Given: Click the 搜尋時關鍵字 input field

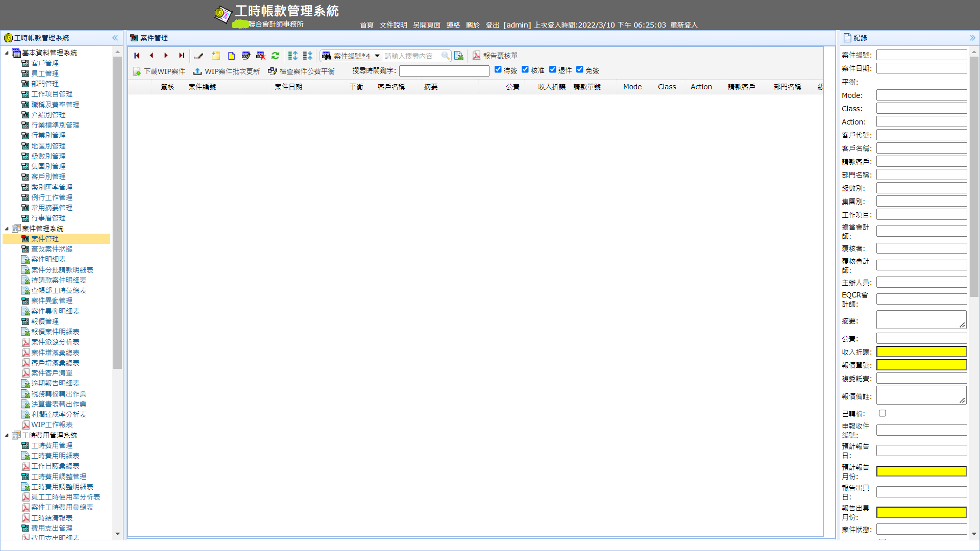Looking at the screenshot, I should pos(444,71).
